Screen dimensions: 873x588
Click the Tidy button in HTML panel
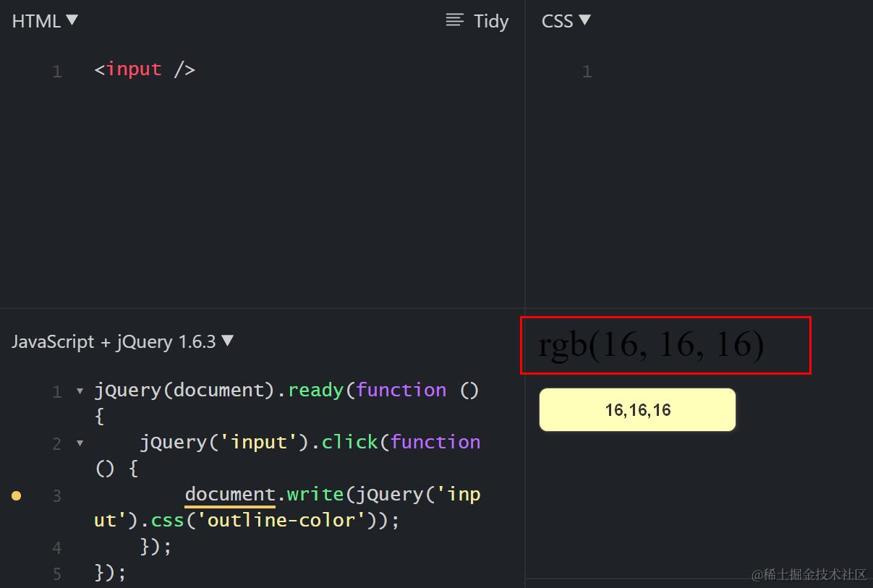pos(477,21)
